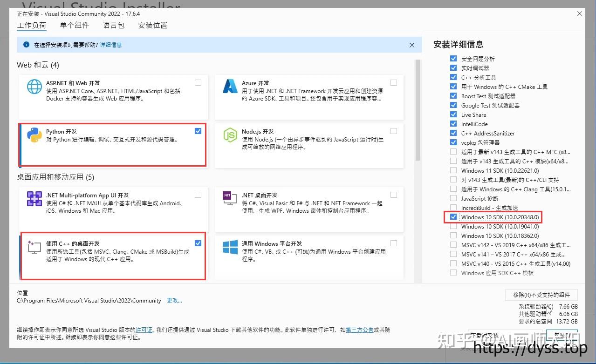Check Windows 应用 SDK C++ 模板
596x364 pixels.
[453, 273]
